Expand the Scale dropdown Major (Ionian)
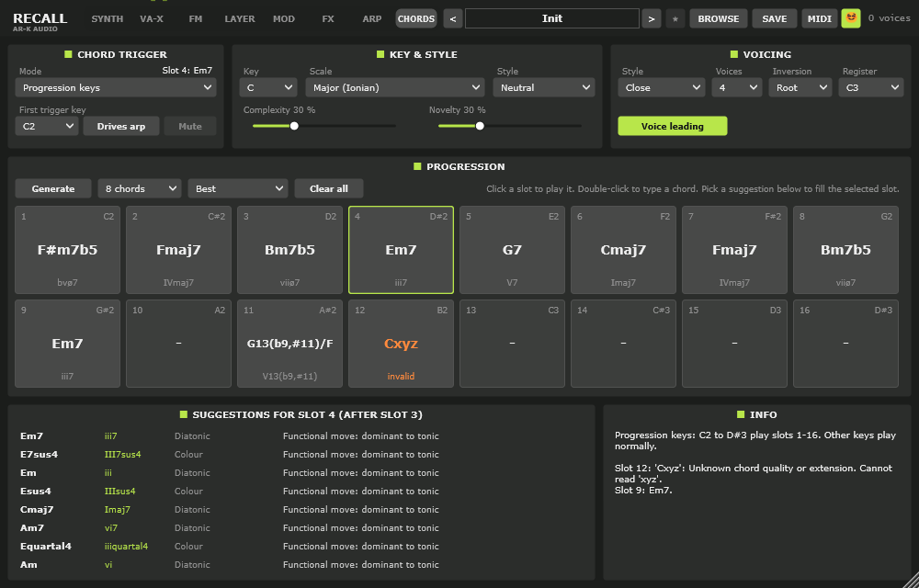The width and height of the screenshot is (919, 588). 395,88
